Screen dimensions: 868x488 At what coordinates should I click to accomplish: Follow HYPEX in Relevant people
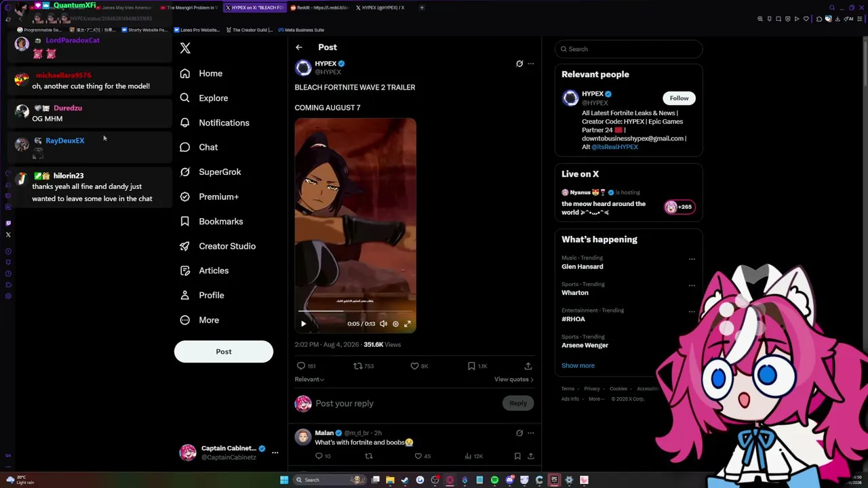coord(679,98)
